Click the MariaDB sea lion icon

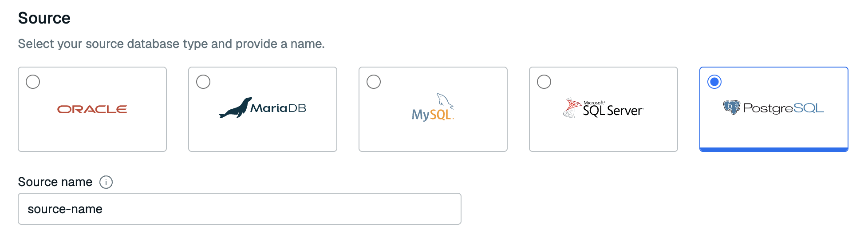pyautogui.click(x=235, y=108)
